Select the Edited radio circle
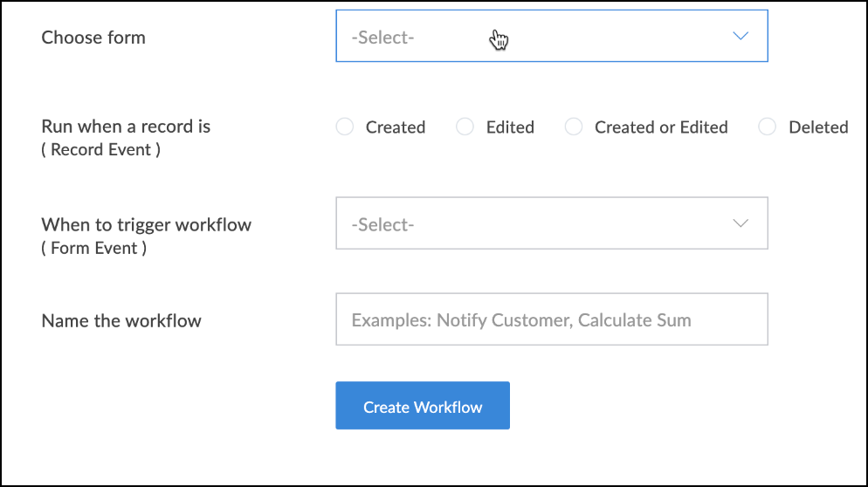The width and height of the screenshot is (868, 487). (465, 127)
